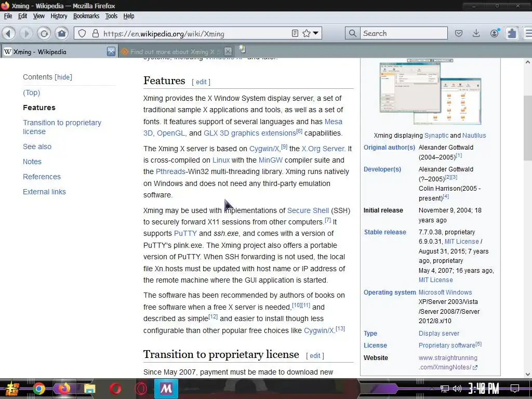Click the Back navigation arrow
Image resolution: width=532 pixels, height=399 pixels.
(x=9, y=33)
